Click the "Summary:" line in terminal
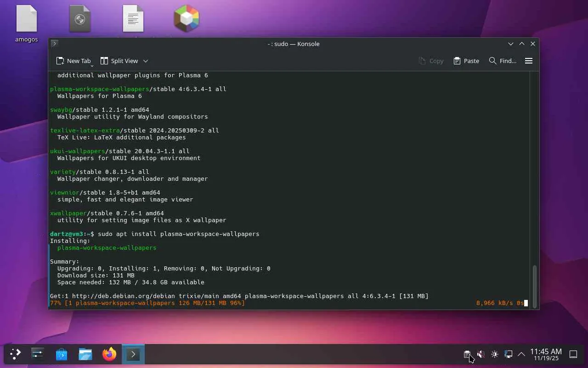 tap(65, 262)
